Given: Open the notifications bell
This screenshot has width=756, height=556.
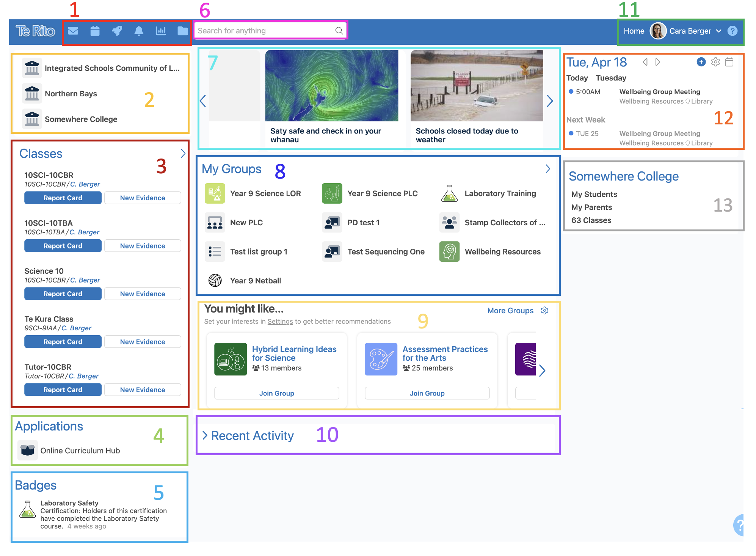Looking at the screenshot, I should 139,31.
